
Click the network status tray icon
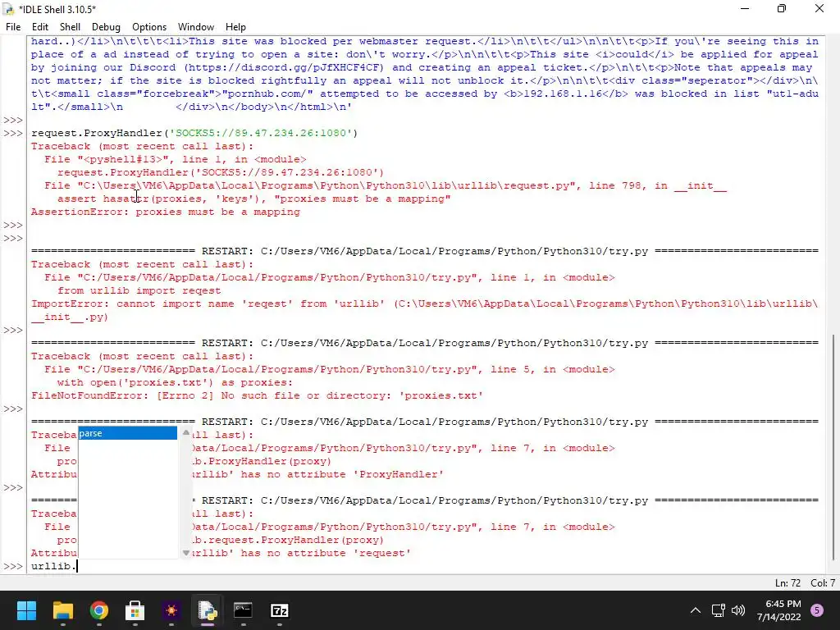719,610
